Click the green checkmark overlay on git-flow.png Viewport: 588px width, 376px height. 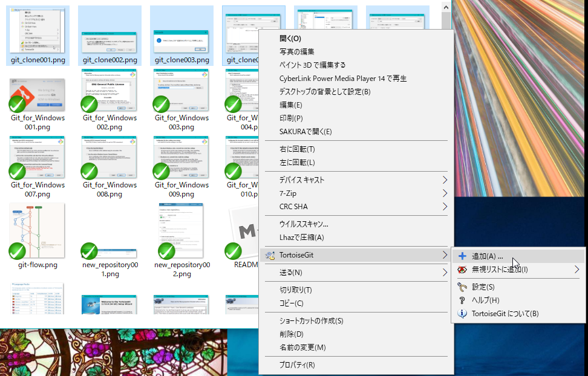[x=16, y=250]
